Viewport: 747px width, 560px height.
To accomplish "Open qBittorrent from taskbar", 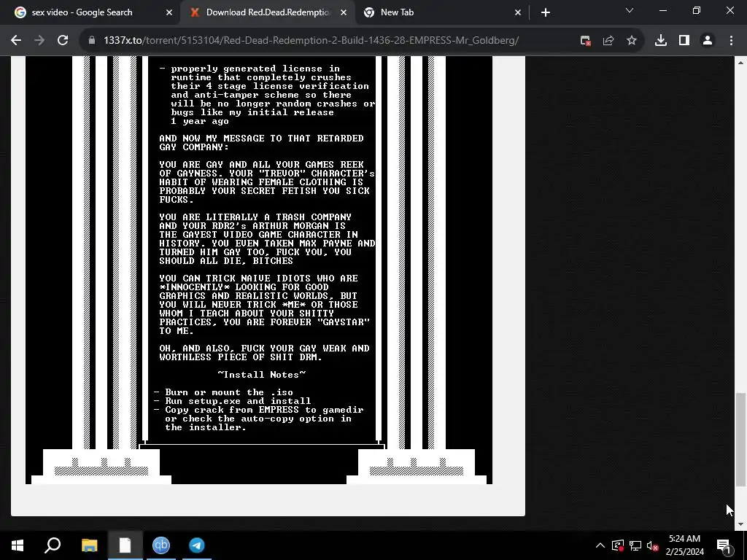I will point(161,545).
